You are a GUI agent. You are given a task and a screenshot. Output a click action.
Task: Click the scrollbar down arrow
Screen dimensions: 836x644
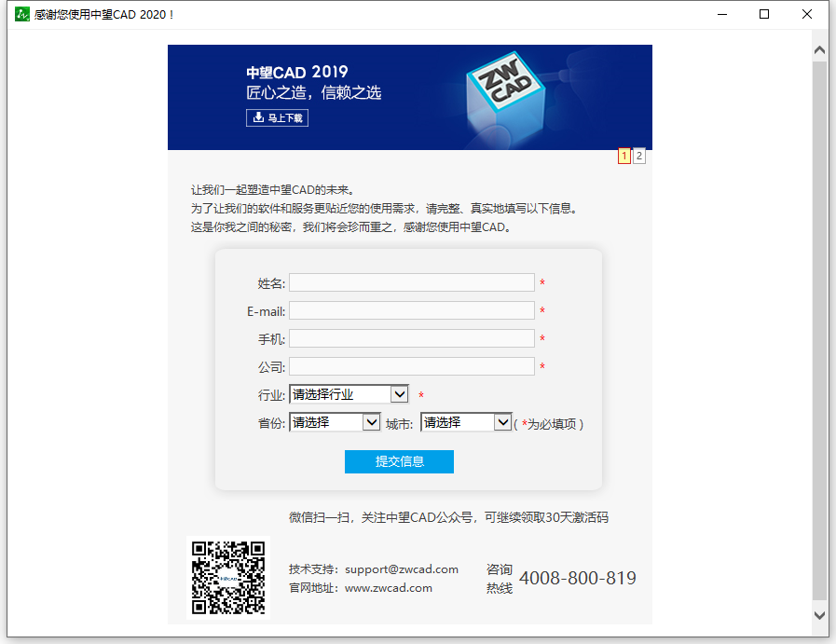819,615
